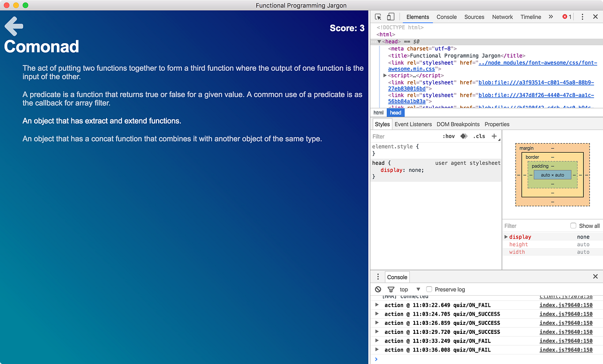Screen dimensions: 603x364
Task: Click the back arrow icon
Action: (14, 26)
